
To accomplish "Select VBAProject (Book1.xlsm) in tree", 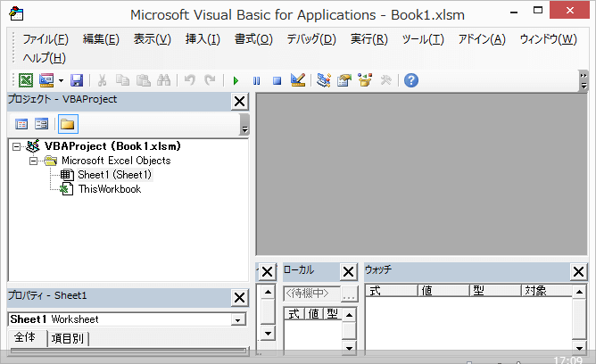I will pyautogui.click(x=112, y=146).
